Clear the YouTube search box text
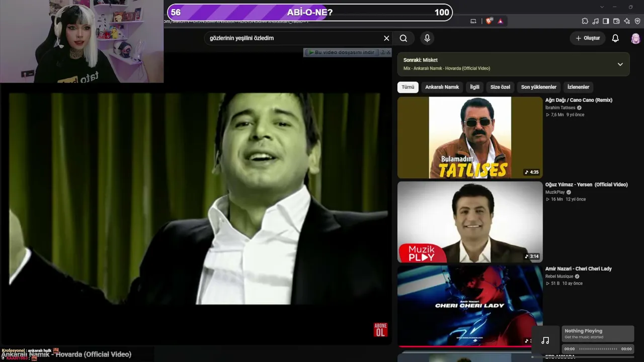The image size is (644, 362). click(386, 38)
